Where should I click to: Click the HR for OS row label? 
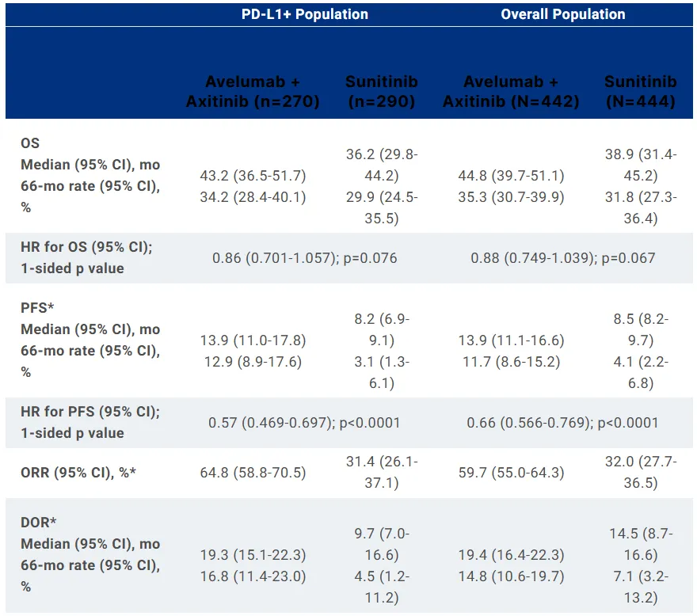click(86, 257)
